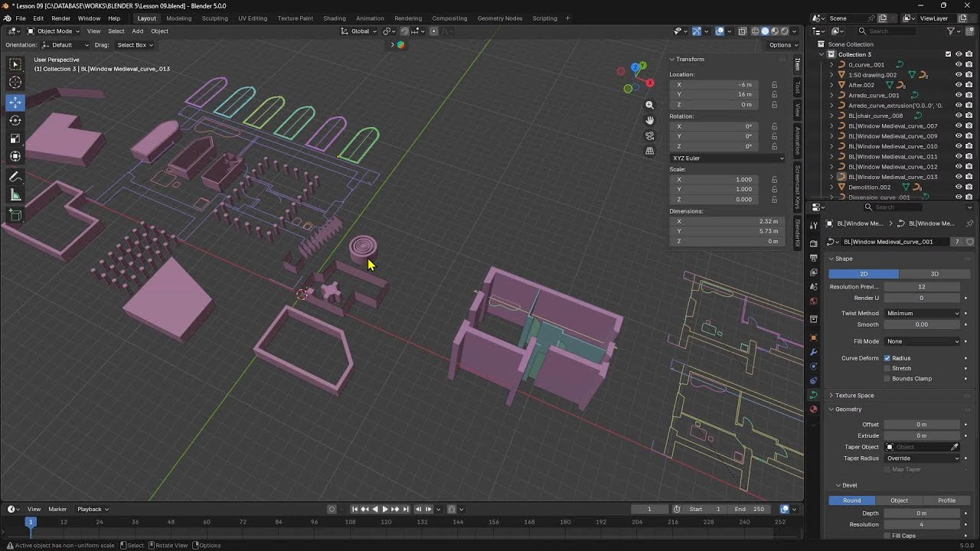980x551 pixels.
Task: Click the Resolution Preview U field
Action: [922, 287]
